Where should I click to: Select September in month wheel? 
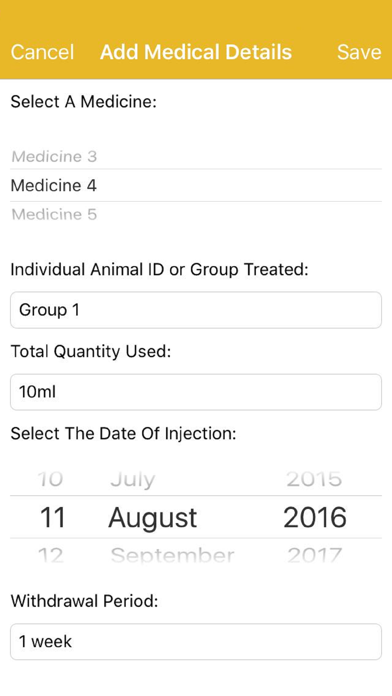click(x=172, y=555)
